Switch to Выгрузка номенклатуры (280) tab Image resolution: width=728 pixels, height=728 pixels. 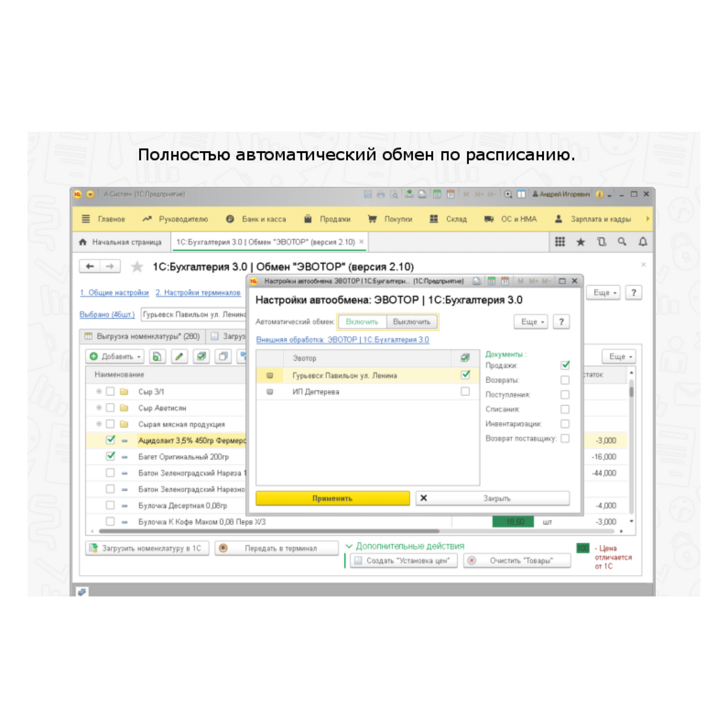[142, 336]
